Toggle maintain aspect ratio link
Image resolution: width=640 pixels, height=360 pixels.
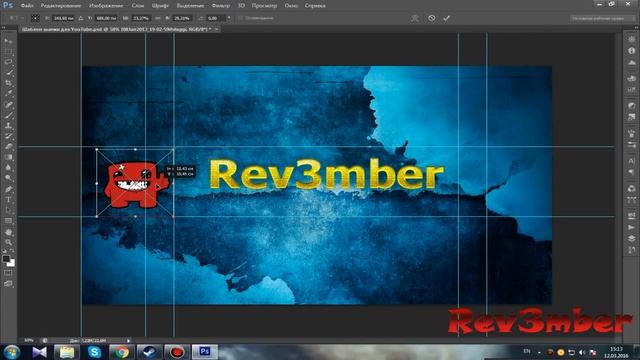(158, 18)
